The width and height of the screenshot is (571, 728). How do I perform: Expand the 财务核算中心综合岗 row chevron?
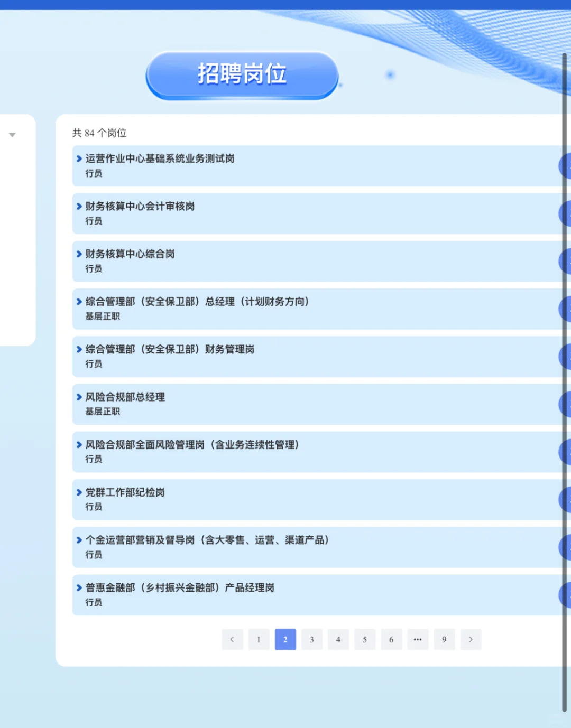[x=79, y=254]
